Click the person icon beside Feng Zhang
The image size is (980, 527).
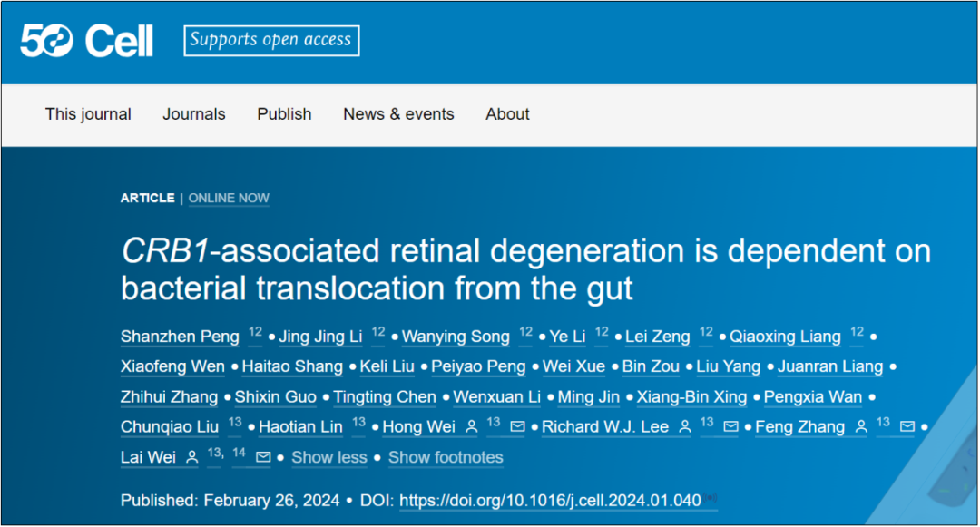tap(860, 427)
